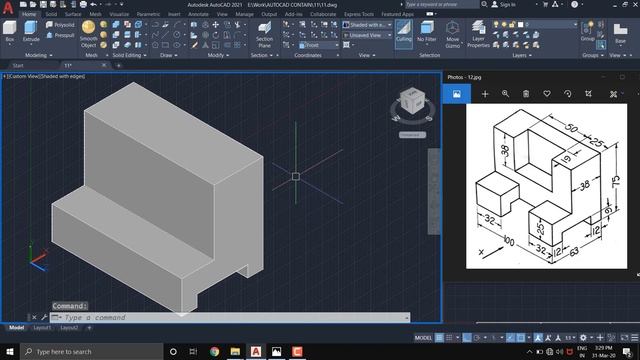Toggle grid display in status bar
This screenshot has height=360, width=640.
439,338
